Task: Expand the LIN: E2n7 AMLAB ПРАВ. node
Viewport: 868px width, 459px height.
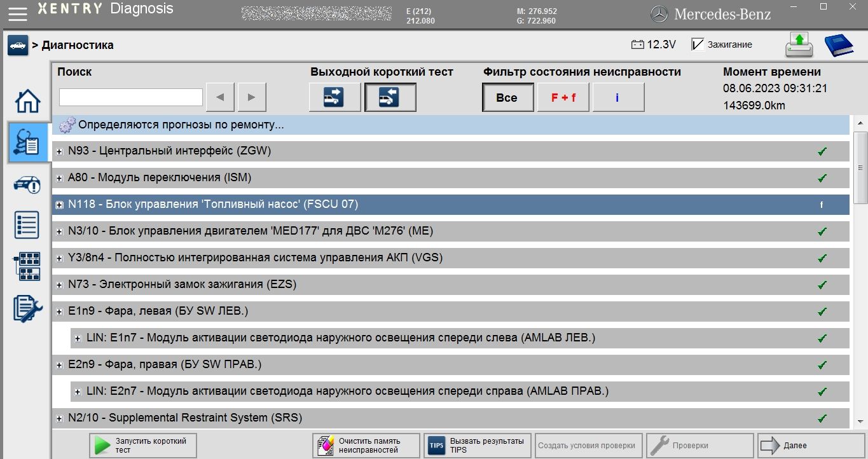Action: tap(78, 392)
